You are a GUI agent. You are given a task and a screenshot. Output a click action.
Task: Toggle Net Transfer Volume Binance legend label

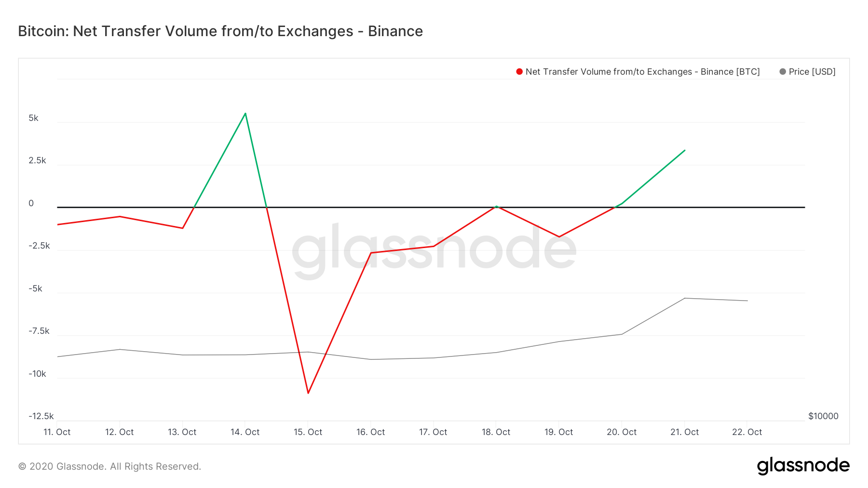[x=642, y=72]
